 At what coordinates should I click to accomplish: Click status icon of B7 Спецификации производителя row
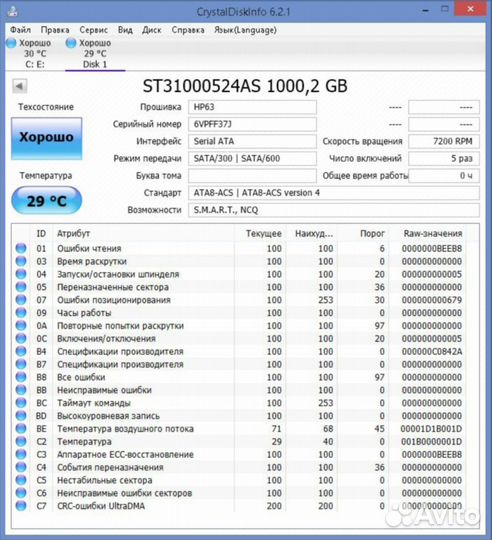point(21,364)
